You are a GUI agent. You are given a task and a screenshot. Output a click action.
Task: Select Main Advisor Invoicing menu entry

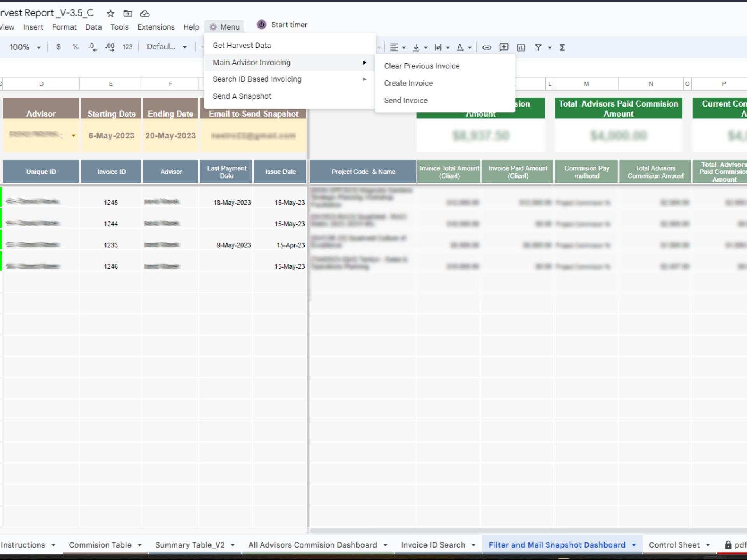pyautogui.click(x=289, y=63)
